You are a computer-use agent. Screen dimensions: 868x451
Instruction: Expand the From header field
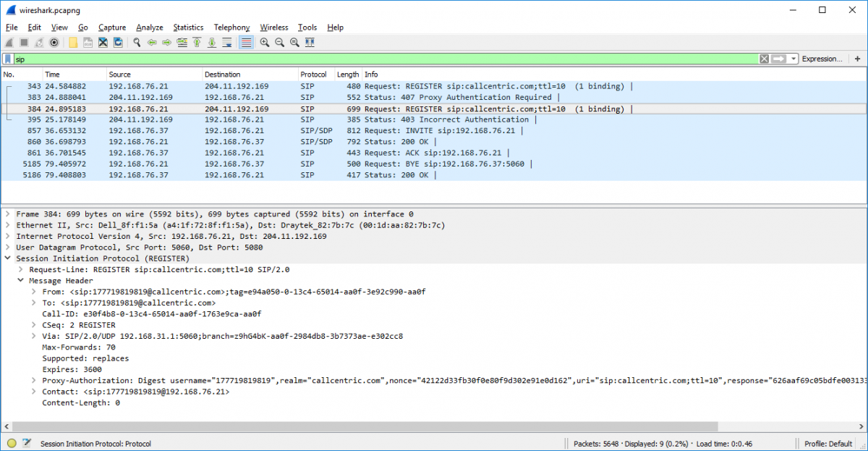tap(35, 292)
